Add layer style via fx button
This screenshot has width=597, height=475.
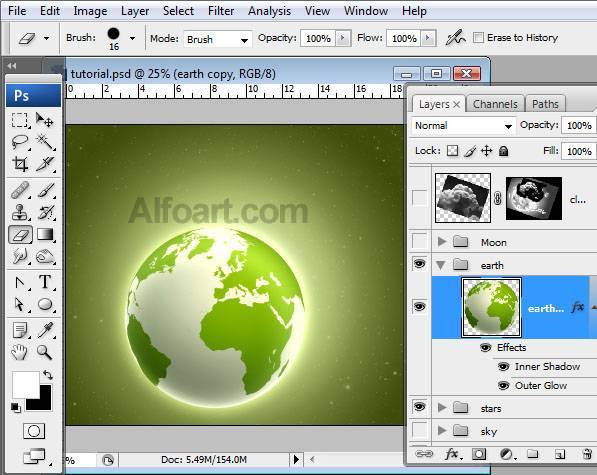(x=452, y=454)
